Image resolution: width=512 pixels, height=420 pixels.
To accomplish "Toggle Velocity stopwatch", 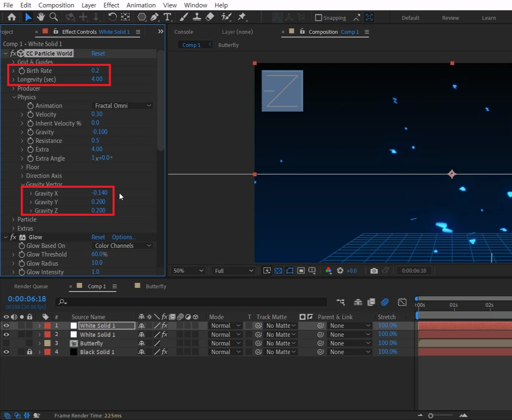I will pyautogui.click(x=30, y=114).
